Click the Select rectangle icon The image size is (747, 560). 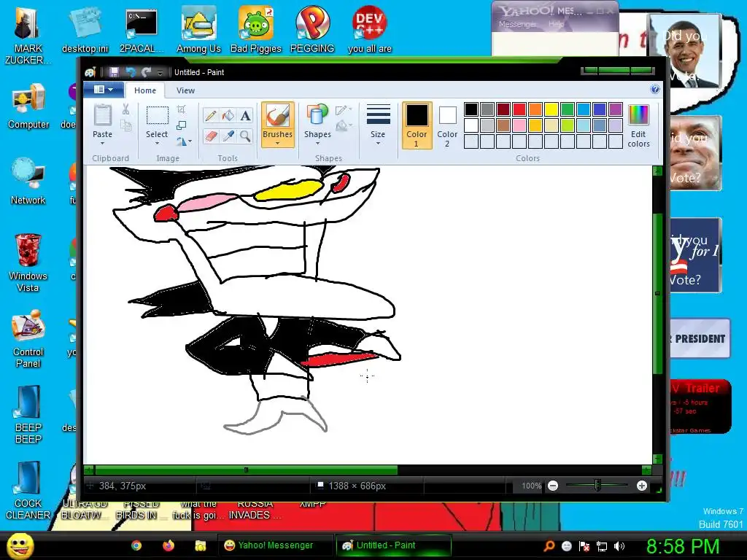click(x=157, y=116)
